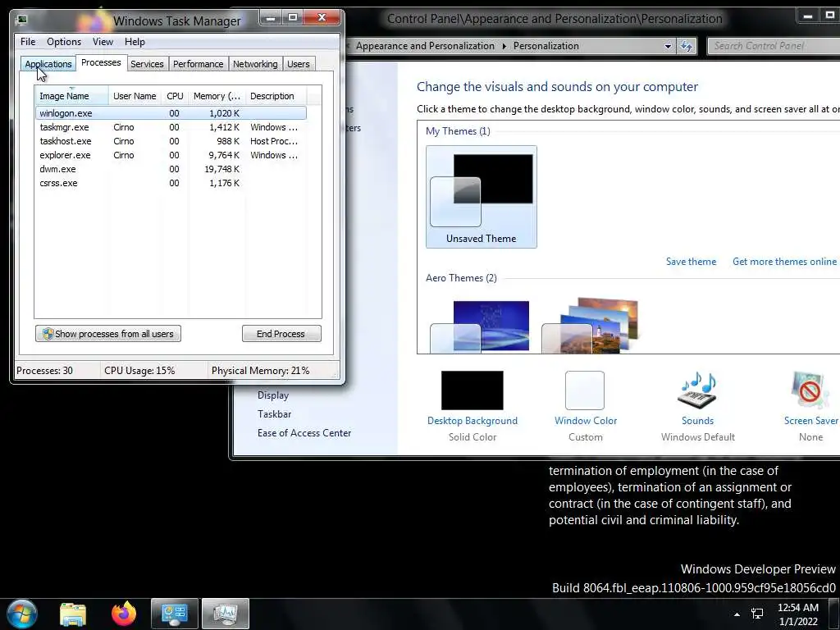
Task: Open the Start menu orb
Action: (x=22, y=614)
